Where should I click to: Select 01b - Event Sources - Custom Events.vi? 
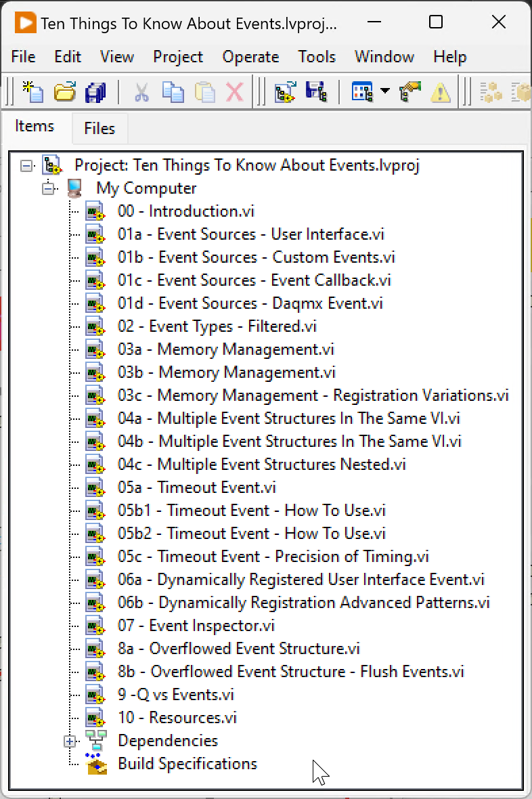[257, 257]
